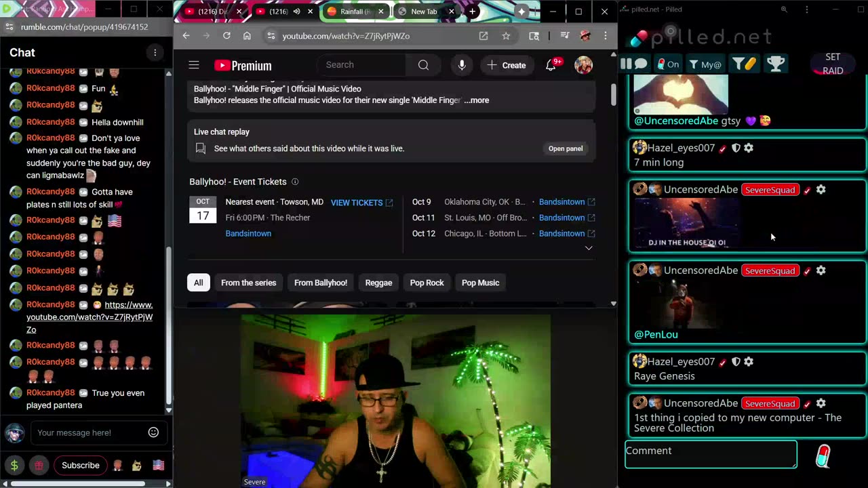Open Chrome three-dot menu
Viewport: 868px width, 488px height.
(x=605, y=36)
